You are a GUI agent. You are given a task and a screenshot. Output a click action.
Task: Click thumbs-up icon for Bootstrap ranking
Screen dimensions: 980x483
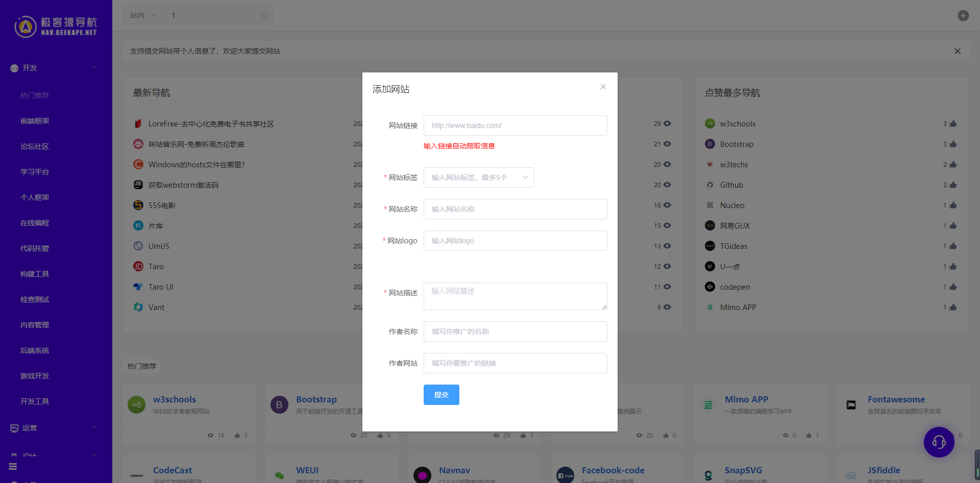953,144
